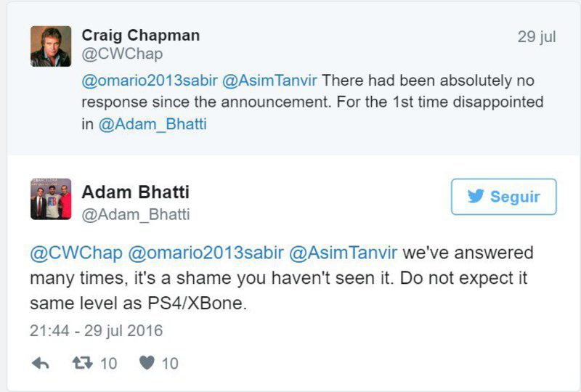Click @Adam_Bhatti mention in Craig's tweet

(153, 124)
